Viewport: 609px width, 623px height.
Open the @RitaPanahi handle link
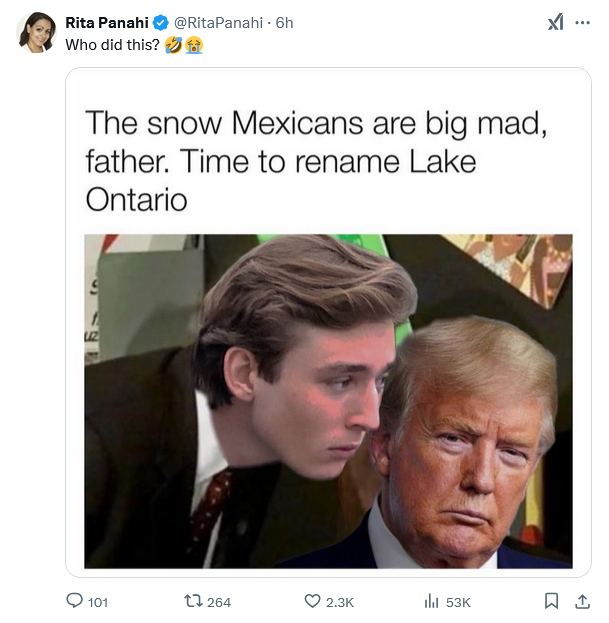tap(217, 22)
